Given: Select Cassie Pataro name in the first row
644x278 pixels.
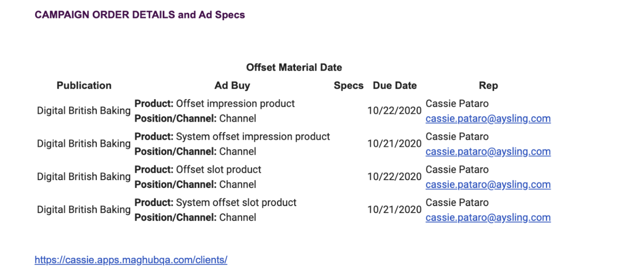Looking at the screenshot, I should [457, 104].
